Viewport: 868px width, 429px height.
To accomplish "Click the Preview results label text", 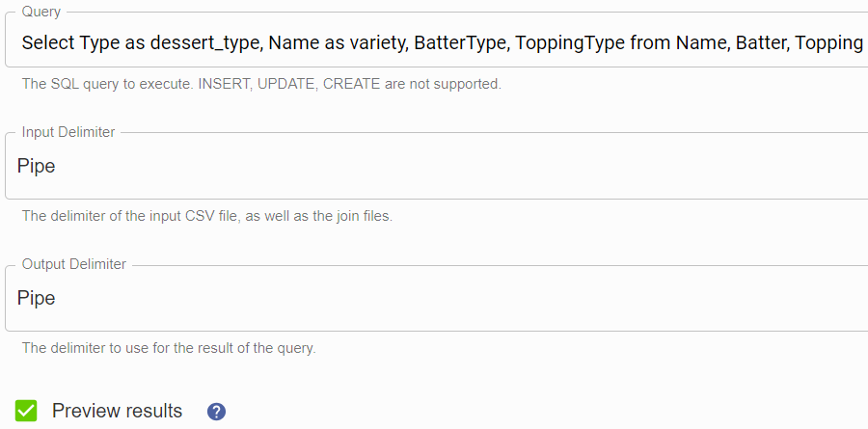I will [x=117, y=411].
